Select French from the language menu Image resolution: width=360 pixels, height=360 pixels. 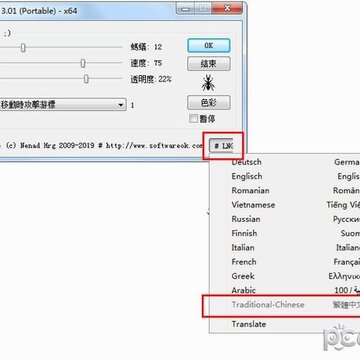[285, 262]
